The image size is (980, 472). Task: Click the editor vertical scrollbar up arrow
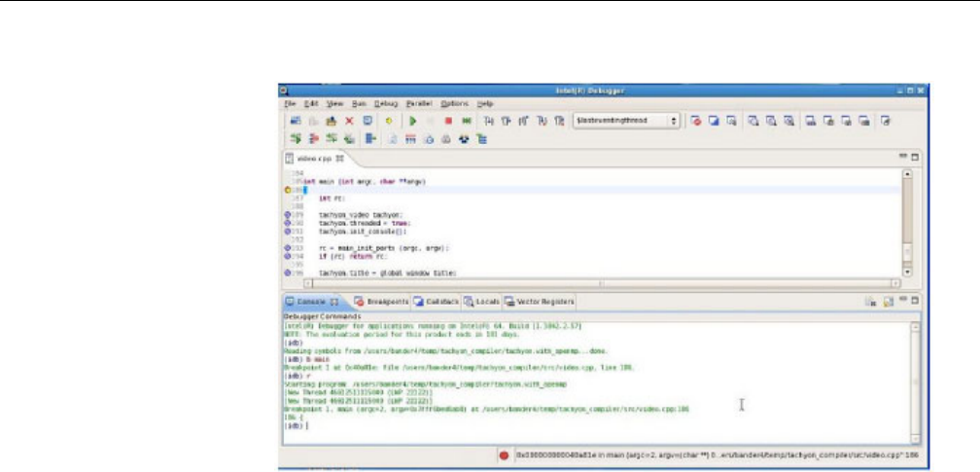[907, 174]
